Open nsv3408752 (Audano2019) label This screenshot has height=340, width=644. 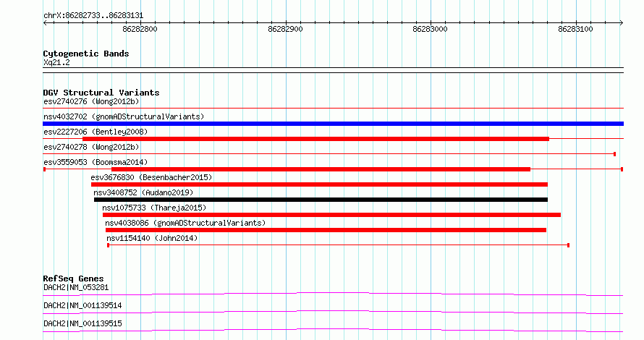(143, 192)
